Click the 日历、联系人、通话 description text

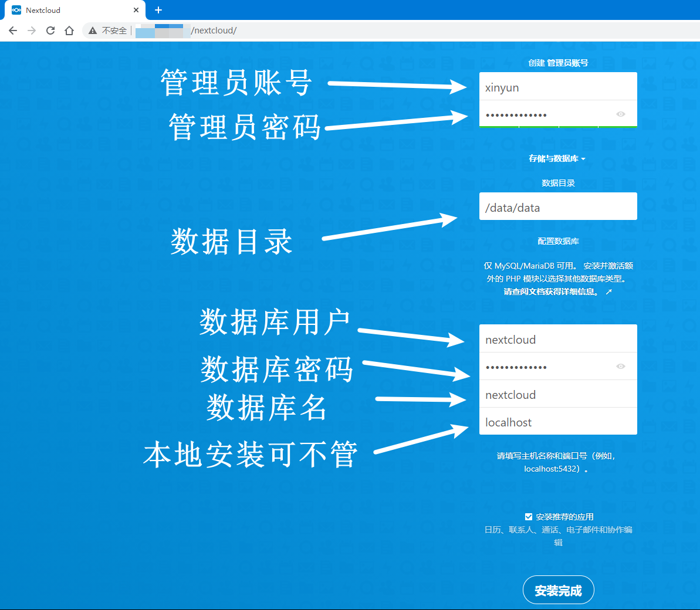(558, 536)
